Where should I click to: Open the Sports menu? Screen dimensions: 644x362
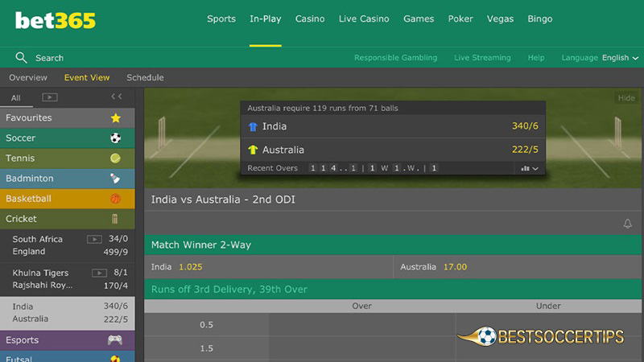click(x=221, y=19)
